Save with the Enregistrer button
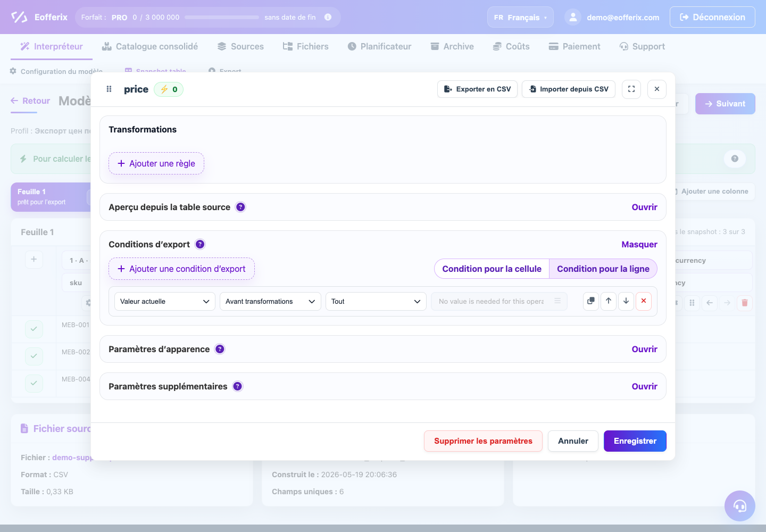Viewport: 766px width, 532px height. tap(635, 441)
